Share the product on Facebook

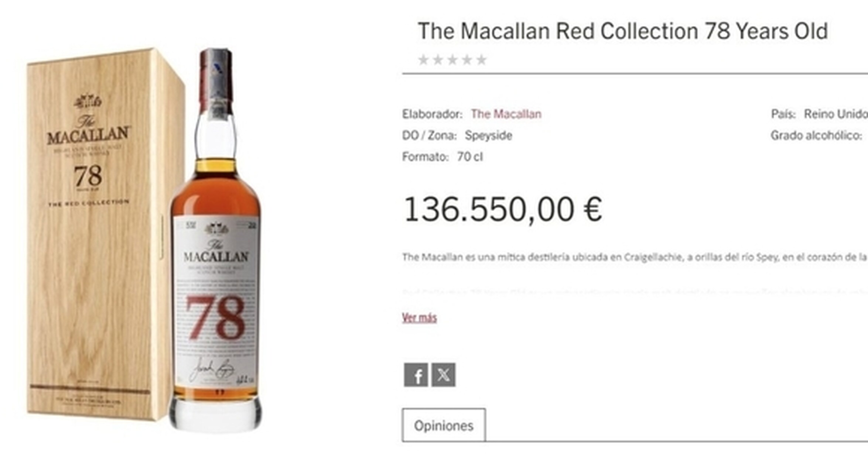[x=416, y=375]
